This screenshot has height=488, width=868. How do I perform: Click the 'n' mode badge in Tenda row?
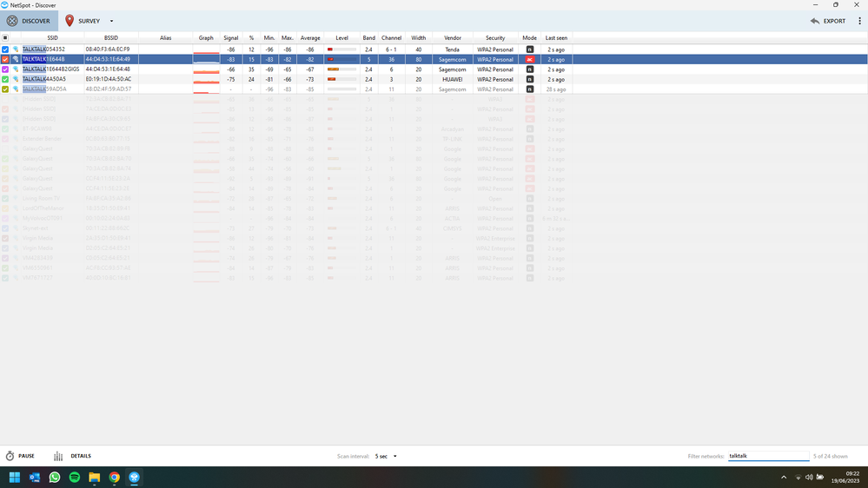pyautogui.click(x=529, y=49)
